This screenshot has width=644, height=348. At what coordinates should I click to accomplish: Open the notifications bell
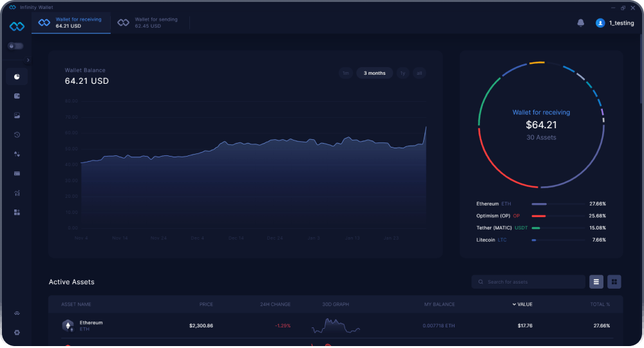pyautogui.click(x=581, y=23)
